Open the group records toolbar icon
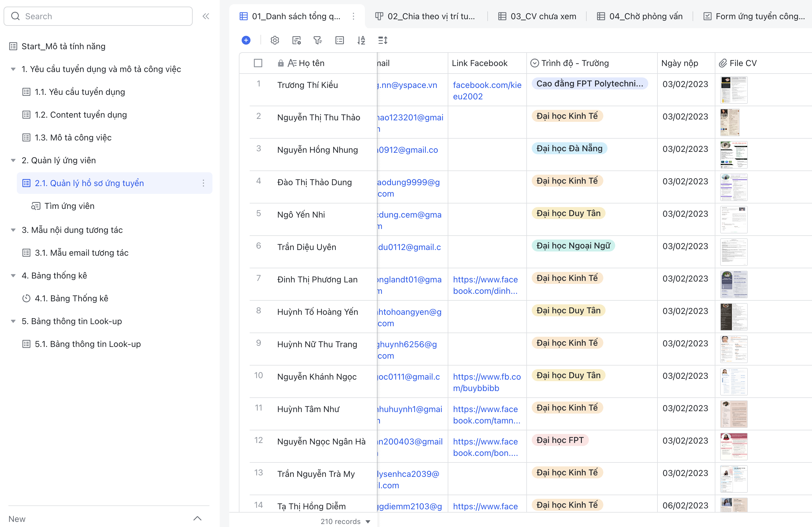812x527 pixels. (x=339, y=40)
